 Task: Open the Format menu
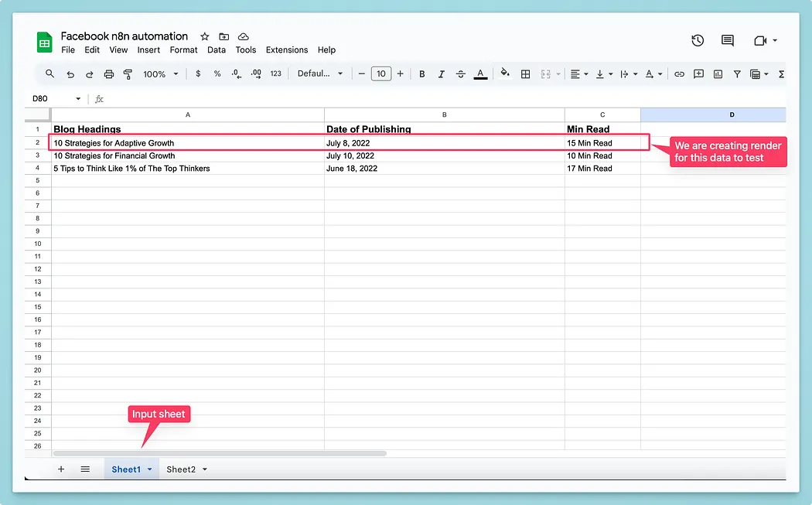183,49
